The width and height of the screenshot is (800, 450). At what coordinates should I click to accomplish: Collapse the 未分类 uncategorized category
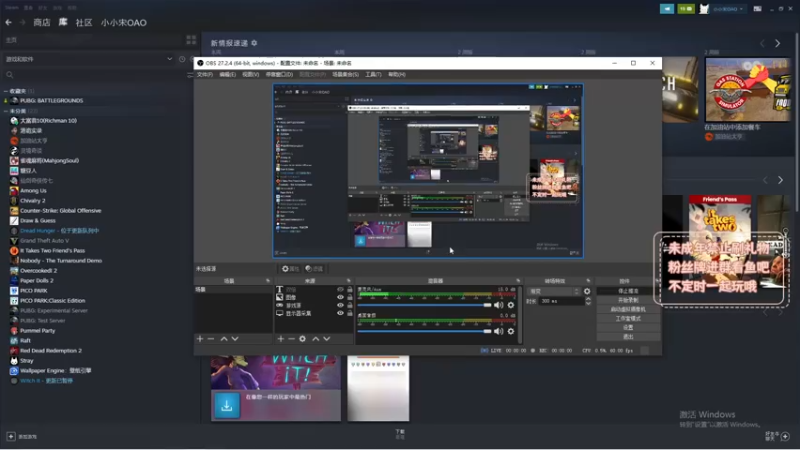pyautogui.click(x=6, y=111)
